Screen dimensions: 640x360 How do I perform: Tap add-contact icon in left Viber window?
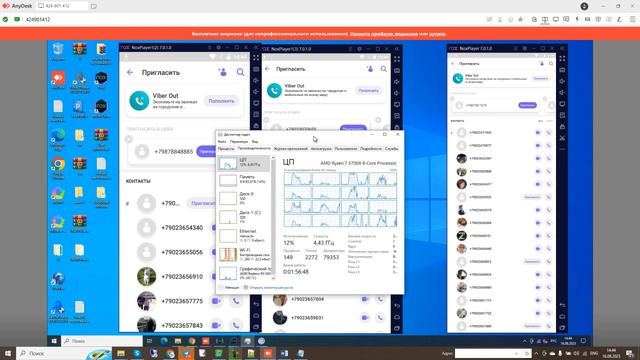(x=222, y=72)
